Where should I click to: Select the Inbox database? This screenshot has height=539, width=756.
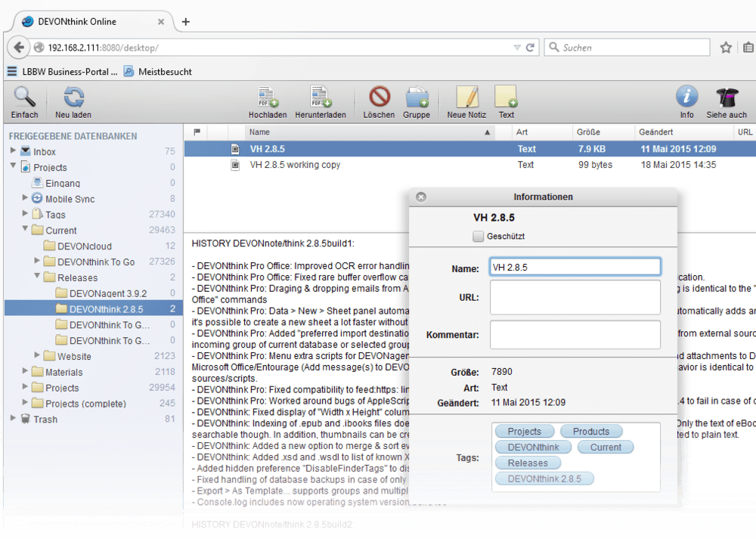pos(45,151)
